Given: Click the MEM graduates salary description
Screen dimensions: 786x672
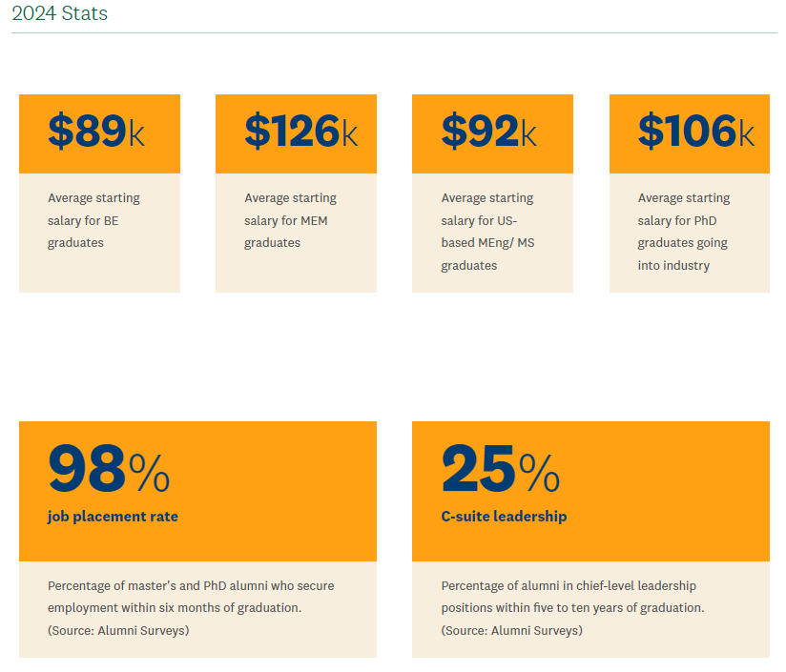Looking at the screenshot, I should tap(290, 220).
